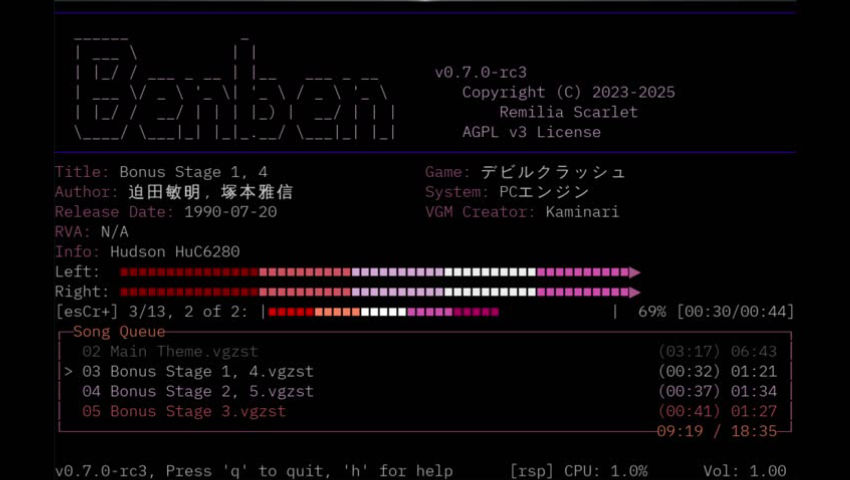Click the '(03:17) 06:43' duration of Main Theme
This screenshot has height=480, width=850.
click(717, 351)
